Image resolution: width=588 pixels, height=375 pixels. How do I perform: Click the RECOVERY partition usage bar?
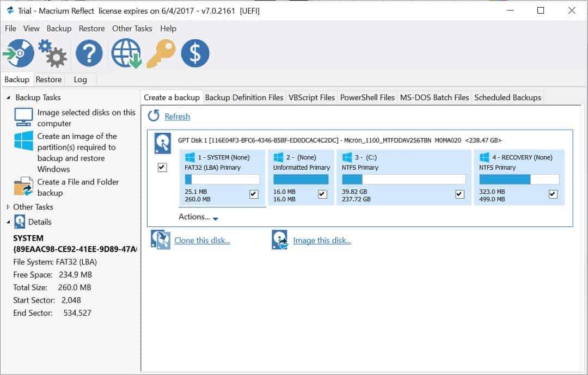519,179
